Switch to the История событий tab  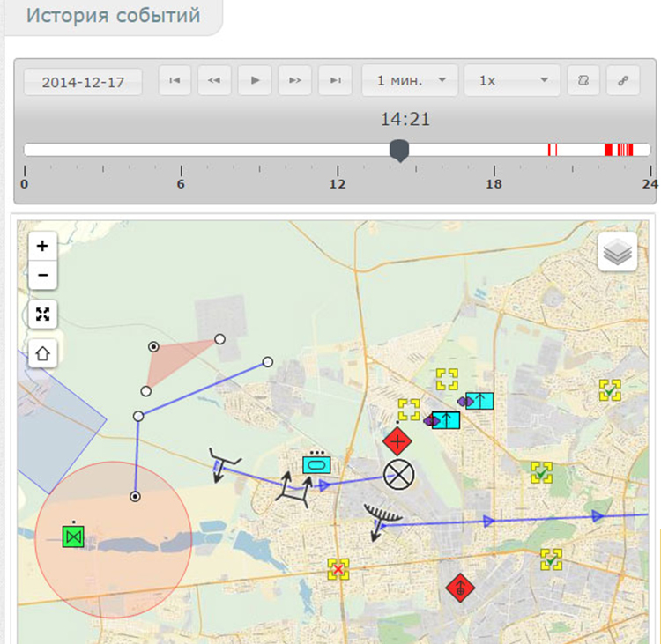point(113,17)
